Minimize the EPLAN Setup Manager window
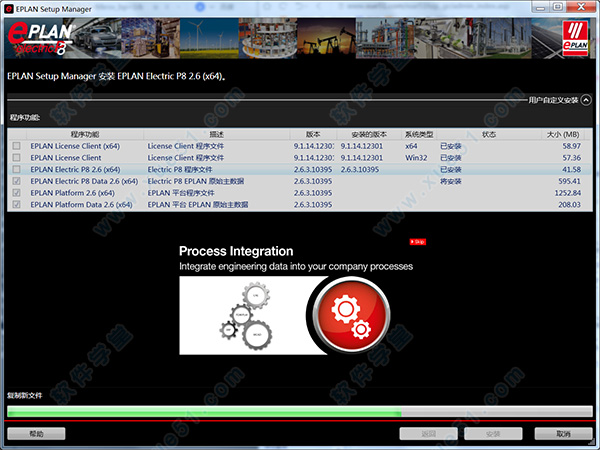This screenshot has height=450, width=600. tap(535, 8)
